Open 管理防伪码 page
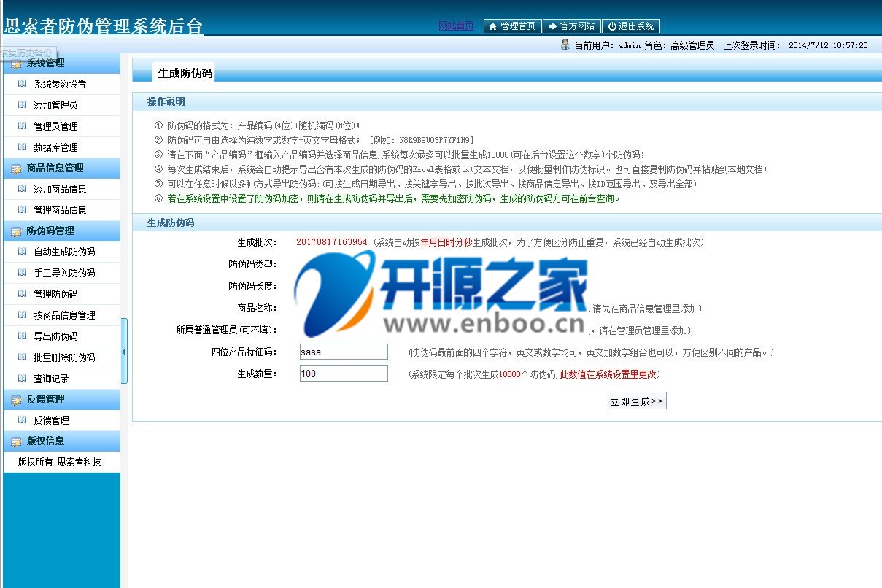882x588 pixels. coord(55,294)
